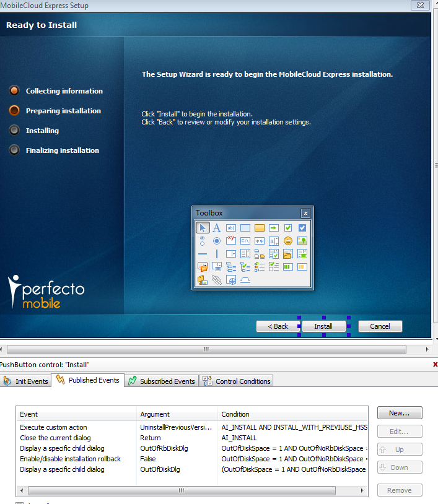Select the 'Close the current dialog' event row
The image size is (438, 504).
pyautogui.click(x=55, y=438)
